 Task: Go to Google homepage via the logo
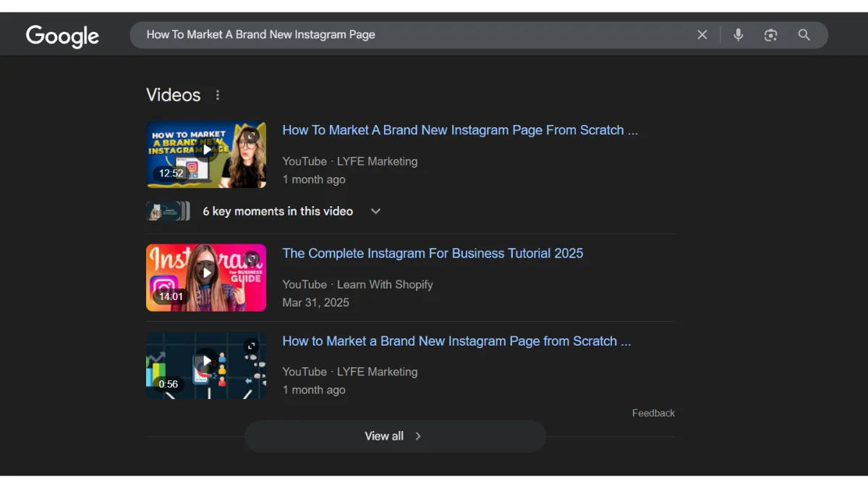[x=62, y=35]
